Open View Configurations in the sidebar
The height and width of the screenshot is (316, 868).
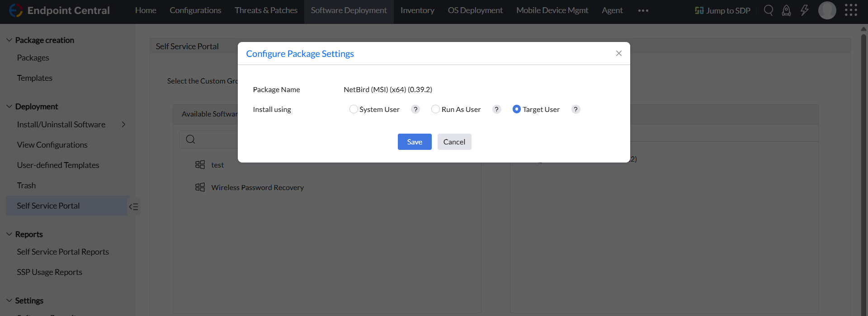click(52, 145)
